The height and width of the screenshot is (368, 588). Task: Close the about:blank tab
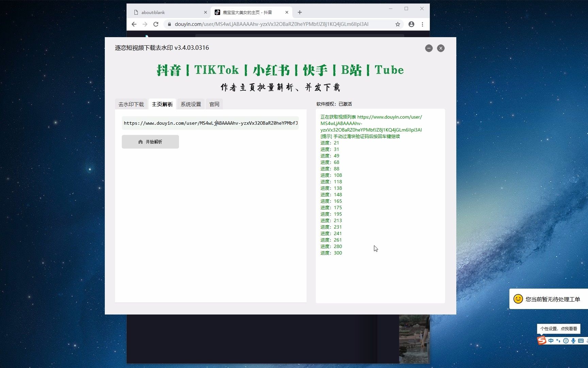(x=206, y=12)
